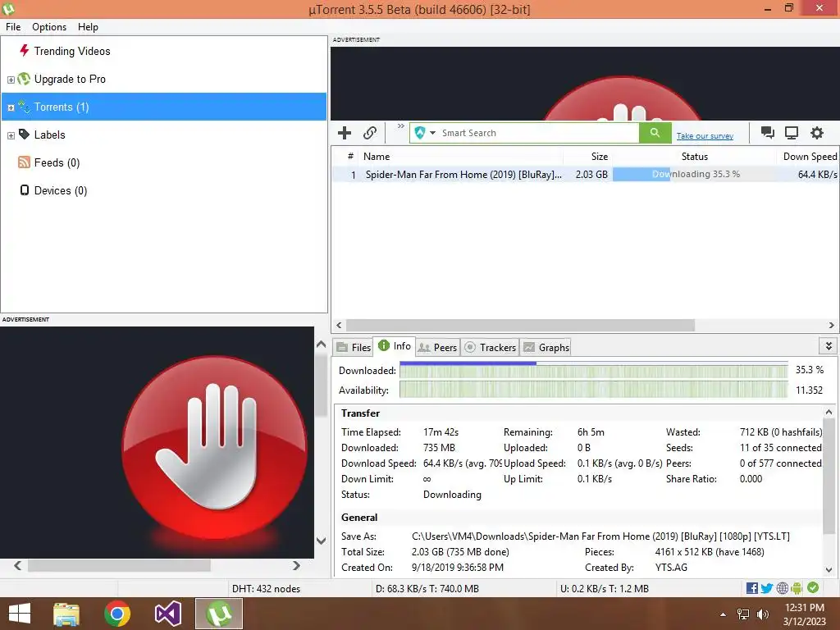Open File Explorer from taskbar
840x630 pixels.
click(66, 614)
